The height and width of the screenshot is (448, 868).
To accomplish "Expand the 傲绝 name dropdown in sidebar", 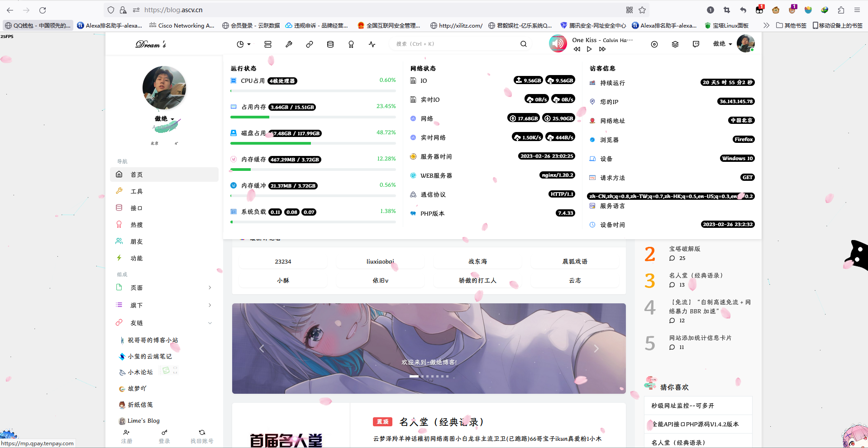I will pyautogui.click(x=165, y=119).
